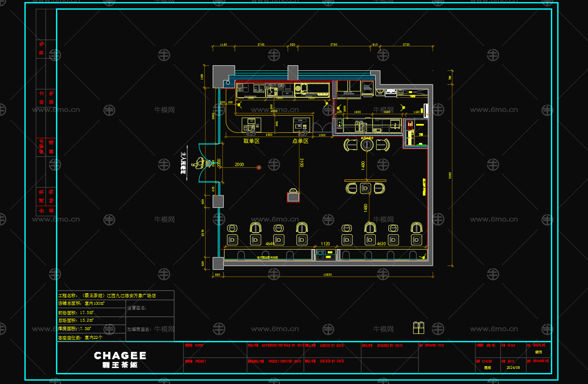
Task: Click the 加盟商签名 signature field
Action: 150,329
